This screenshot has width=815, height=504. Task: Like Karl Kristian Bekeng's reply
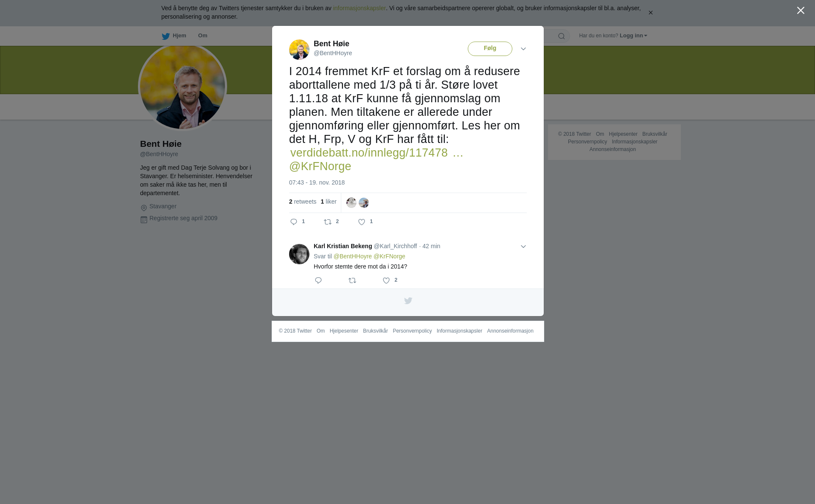pos(386,280)
